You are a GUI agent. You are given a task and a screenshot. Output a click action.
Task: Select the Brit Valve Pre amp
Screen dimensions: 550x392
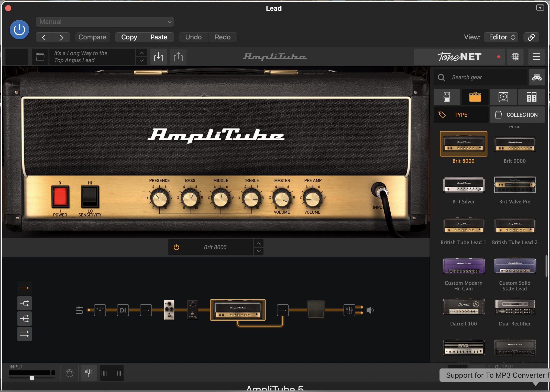pyautogui.click(x=515, y=185)
